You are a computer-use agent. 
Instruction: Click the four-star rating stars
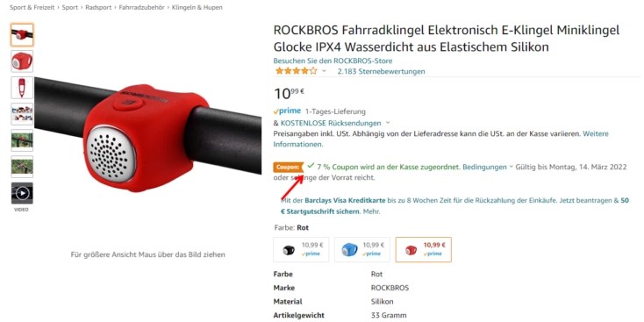point(297,71)
